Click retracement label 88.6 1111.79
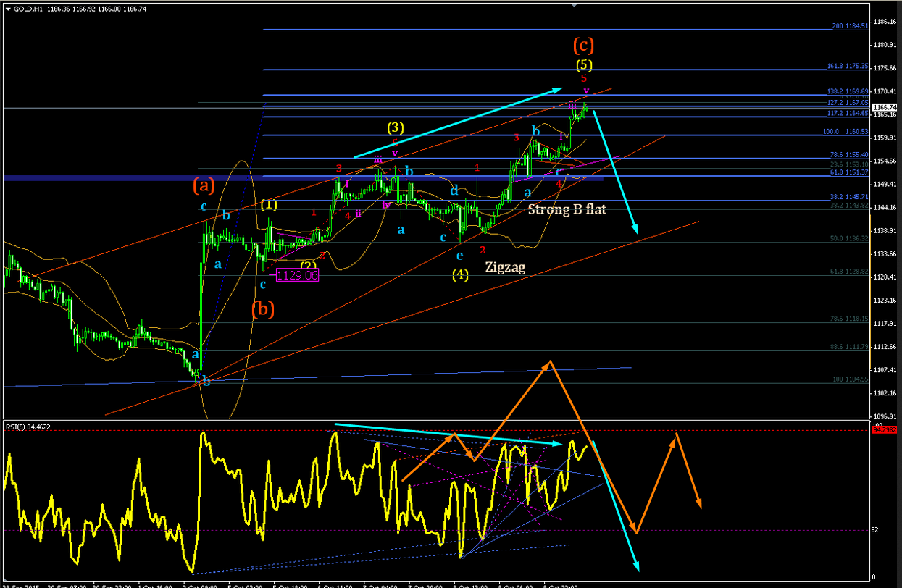 click(x=849, y=347)
